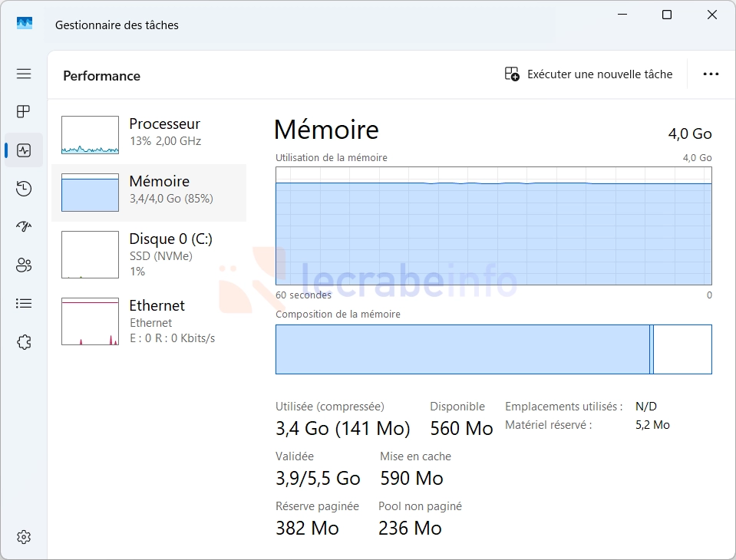Image resolution: width=736 pixels, height=560 pixels.
Task: Open startup apps (Démarrage) icon
Action: point(24,227)
